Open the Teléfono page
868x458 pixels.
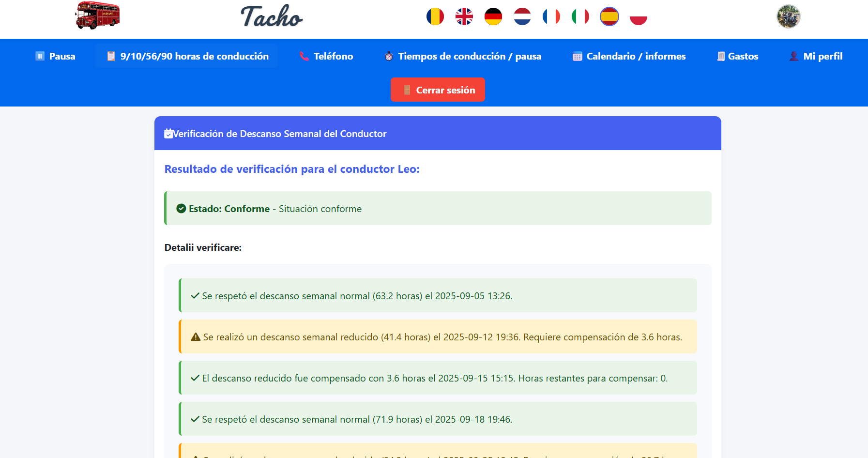point(326,56)
